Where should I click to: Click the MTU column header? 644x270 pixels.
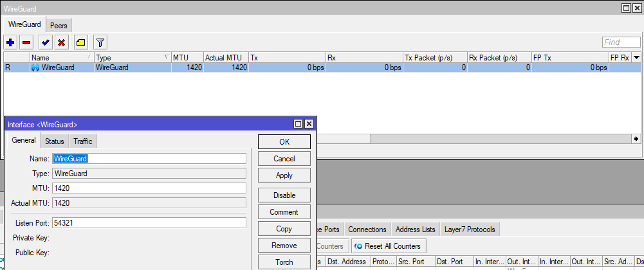coord(187,58)
